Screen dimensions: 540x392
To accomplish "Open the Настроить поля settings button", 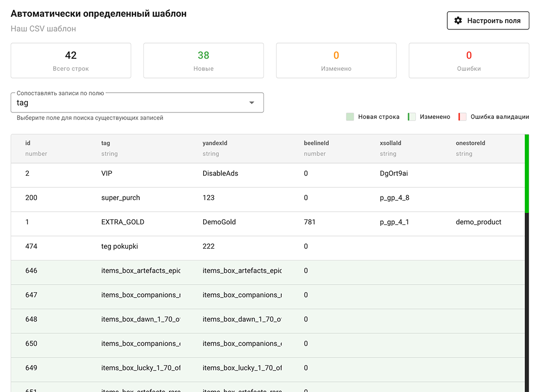I will pos(488,21).
